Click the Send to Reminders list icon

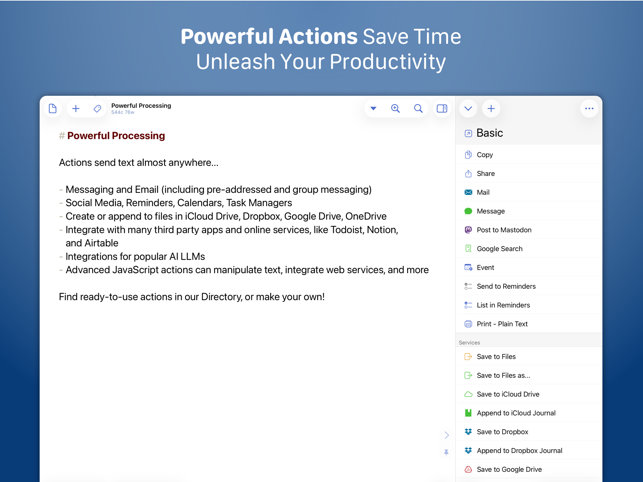click(x=468, y=286)
